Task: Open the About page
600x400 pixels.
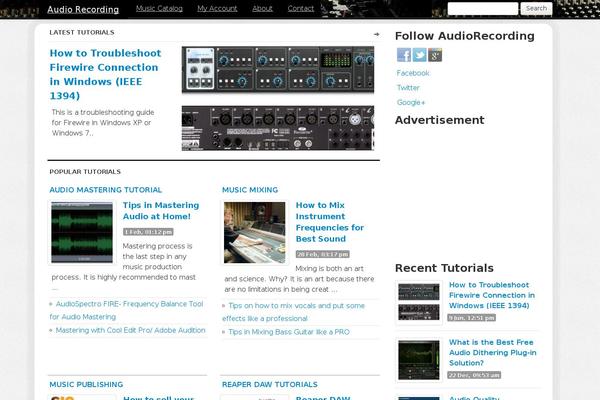Action: 262,8
